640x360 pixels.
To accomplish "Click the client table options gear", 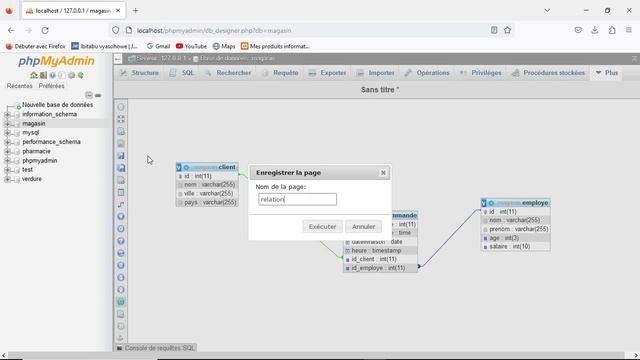I will pos(186,167).
